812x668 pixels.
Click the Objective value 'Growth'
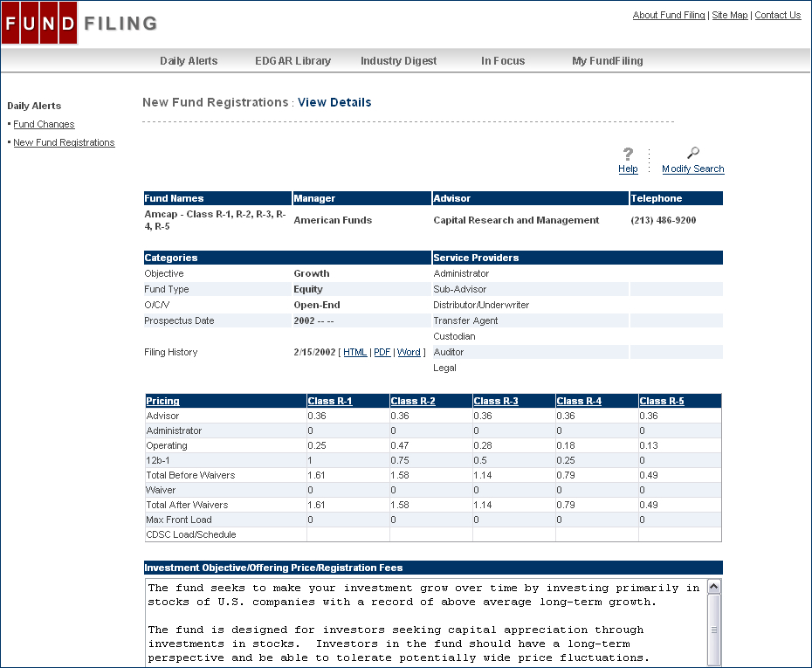click(311, 273)
